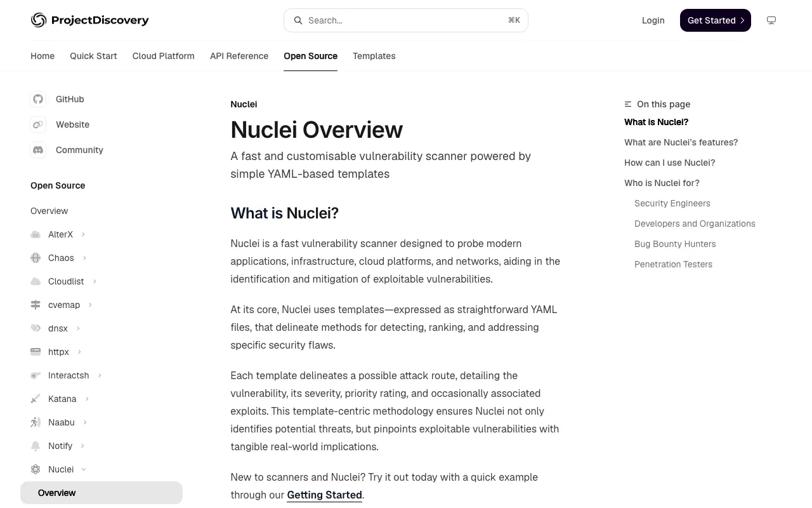812x508 pixels.
Task: Open the GitHub sidebar link
Action: 70,99
